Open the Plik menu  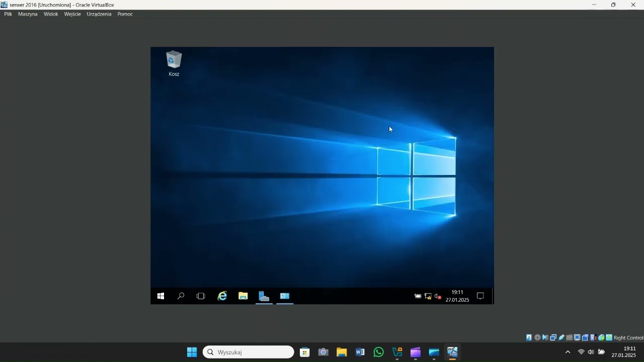point(8,14)
